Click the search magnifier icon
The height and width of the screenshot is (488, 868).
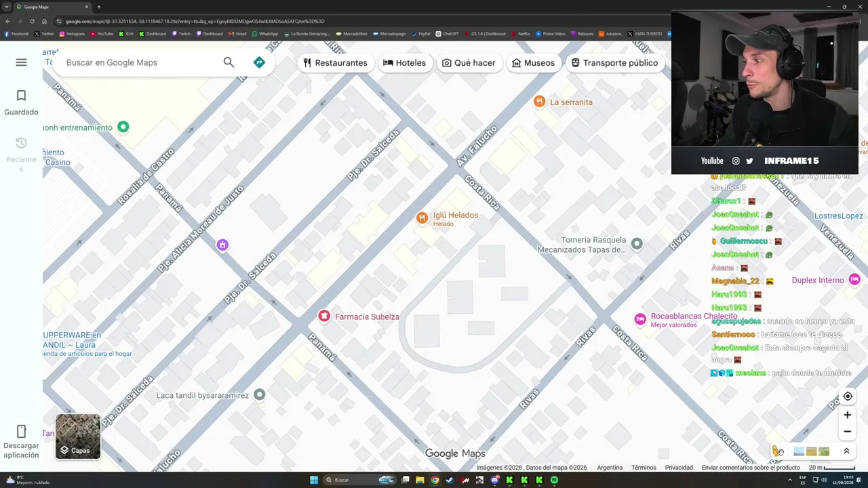tap(229, 62)
